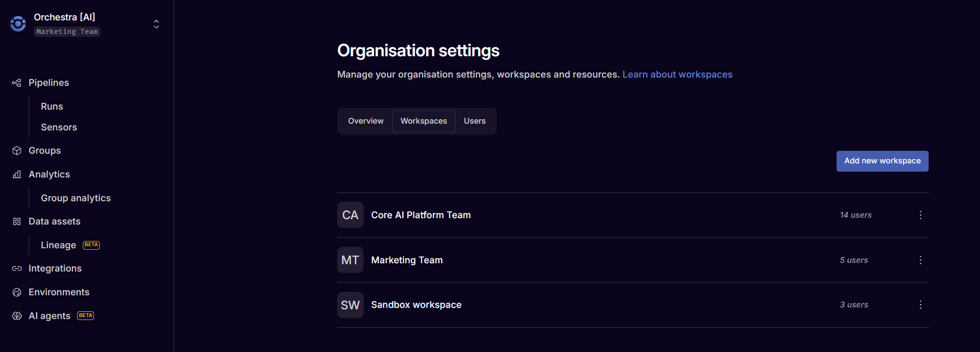Open options menu for Core AI Platform Team
Image resolution: width=980 pixels, height=352 pixels.
tap(920, 215)
